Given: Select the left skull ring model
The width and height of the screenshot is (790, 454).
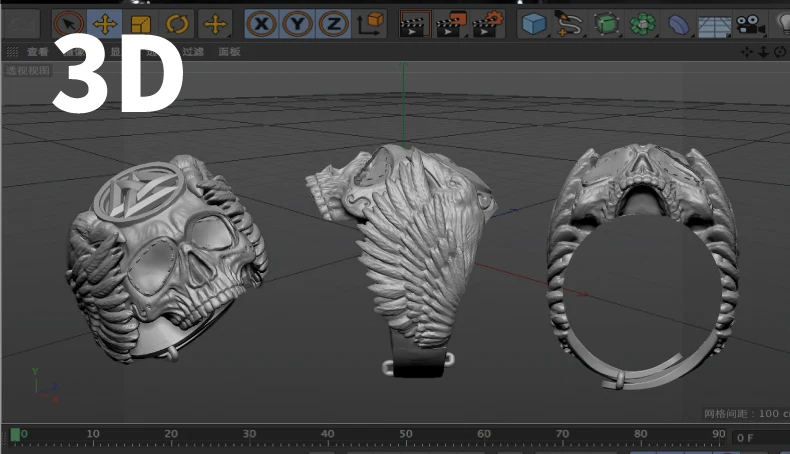Looking at the screenshot, I should click(x=166, y=260).
